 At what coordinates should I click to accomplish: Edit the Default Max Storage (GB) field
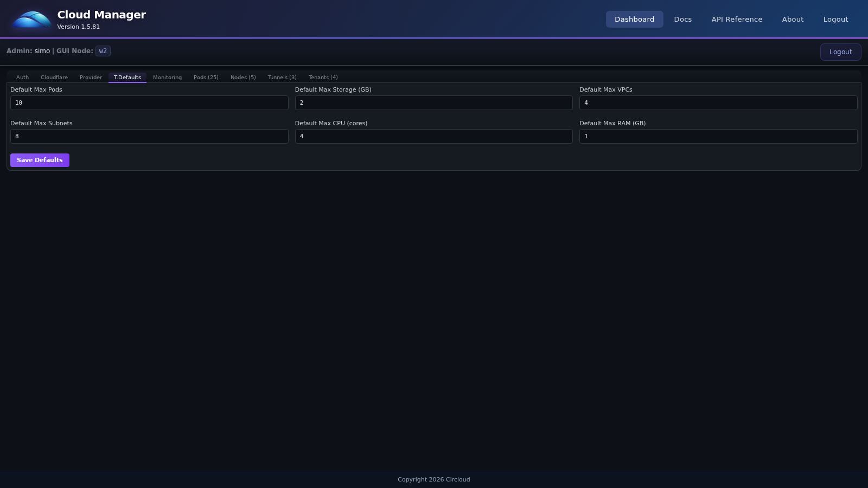433,102
